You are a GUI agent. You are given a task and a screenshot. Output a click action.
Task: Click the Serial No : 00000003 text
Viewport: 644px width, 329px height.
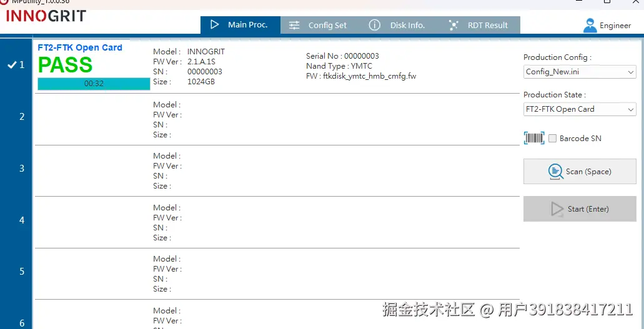(342, 56)
